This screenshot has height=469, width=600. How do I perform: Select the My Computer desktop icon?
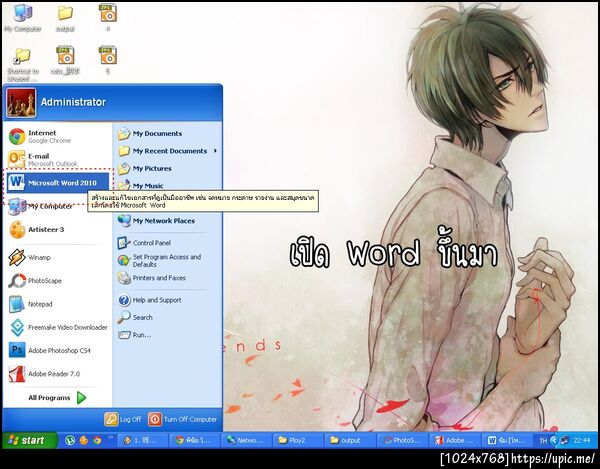[23, 18]
